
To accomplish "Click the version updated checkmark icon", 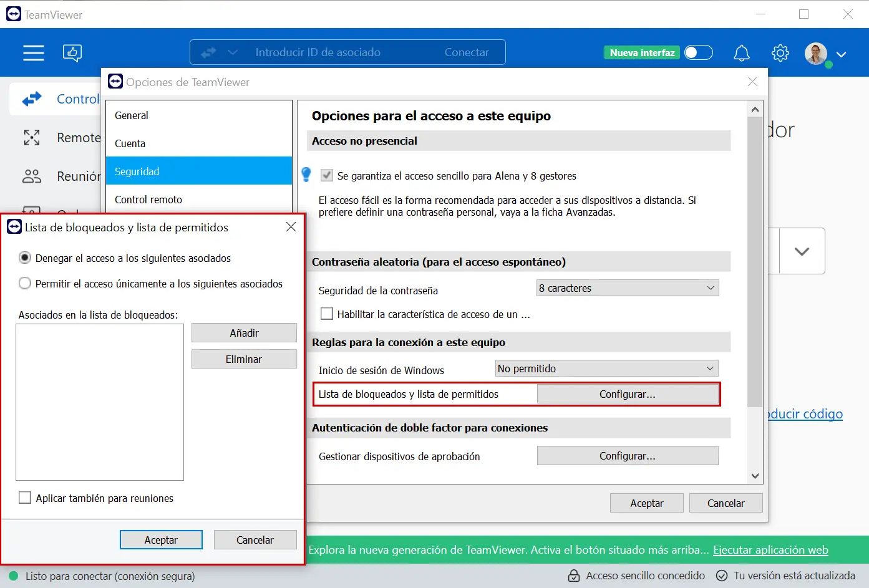I will coord(722,576).
